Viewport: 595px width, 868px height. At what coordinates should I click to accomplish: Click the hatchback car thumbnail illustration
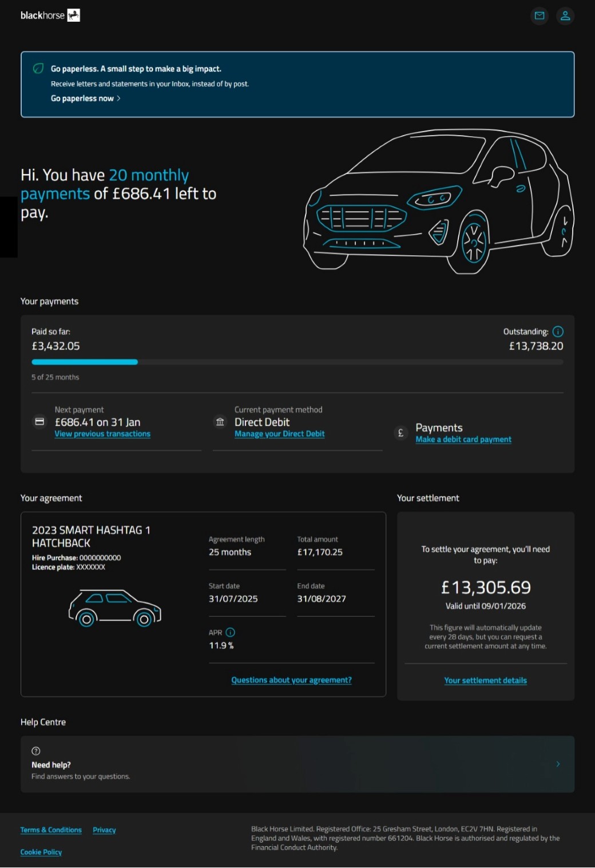tap(114, 608)
